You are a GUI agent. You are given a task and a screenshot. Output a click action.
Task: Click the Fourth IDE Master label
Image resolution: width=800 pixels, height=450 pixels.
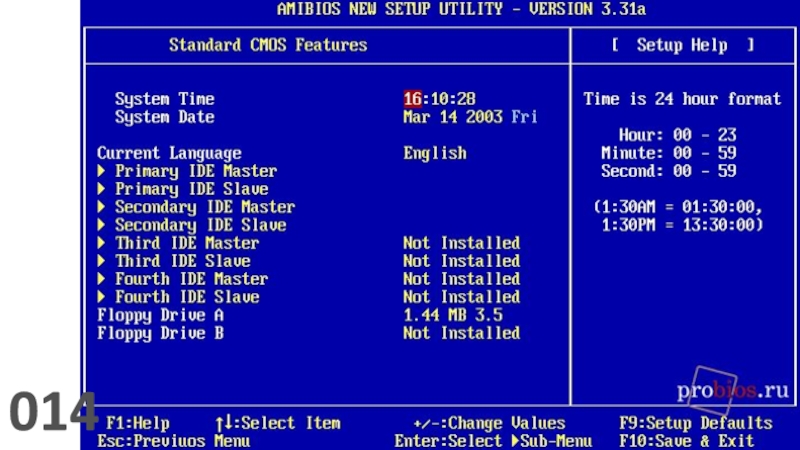coord(191,279)
